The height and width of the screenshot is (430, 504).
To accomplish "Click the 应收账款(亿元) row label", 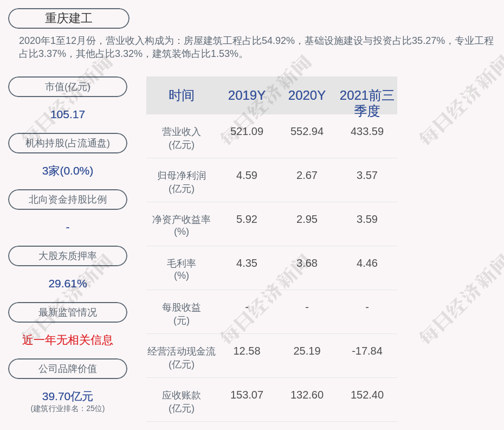I will 182,402.
